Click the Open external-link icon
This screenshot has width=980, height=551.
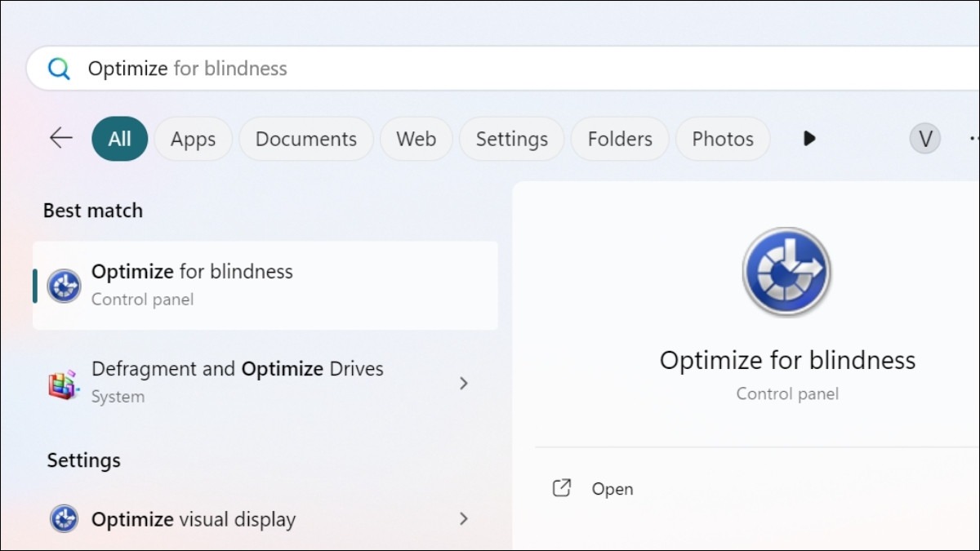562,488
